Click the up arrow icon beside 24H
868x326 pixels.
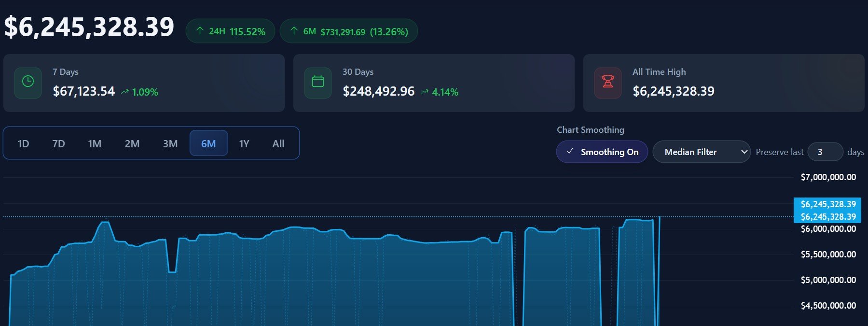click(x=200, y=31)
